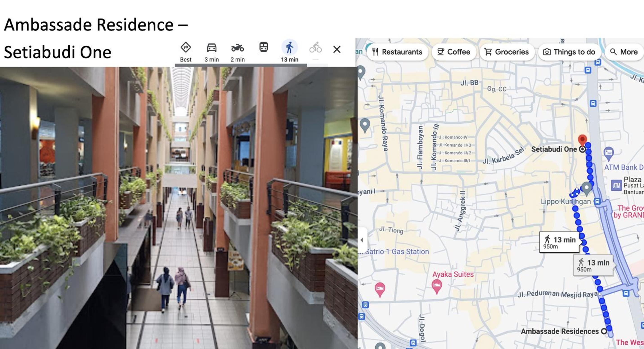This screenshot has height=349, width=644.
Task: Open Things to do filter
Action: point(569,52)
